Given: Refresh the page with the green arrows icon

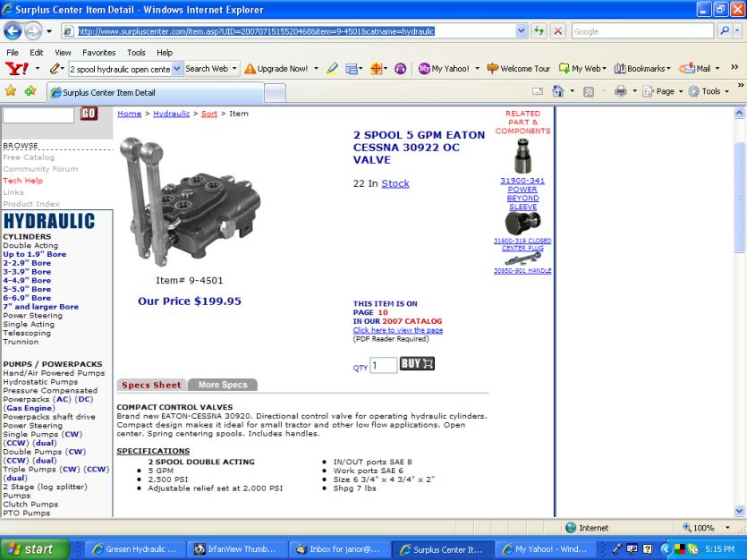Looking at the screenshot, I should [539, 30].
